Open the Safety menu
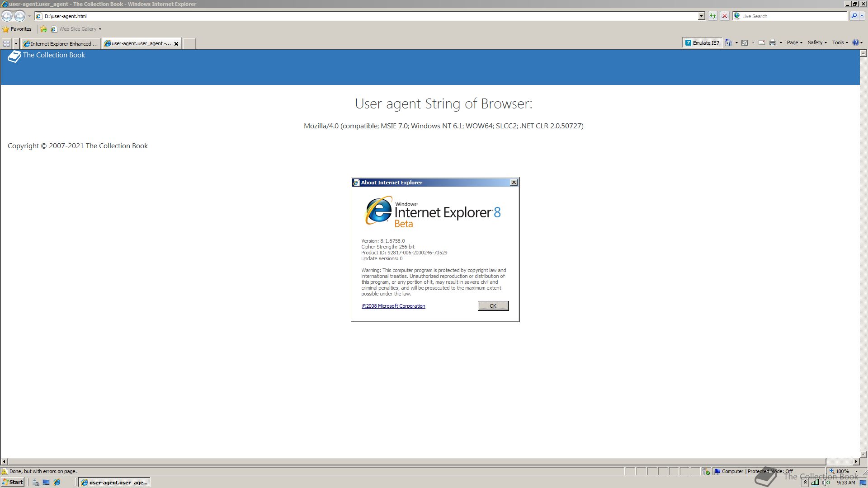Viewport: 868px width, 488px height. coord(817,42)
